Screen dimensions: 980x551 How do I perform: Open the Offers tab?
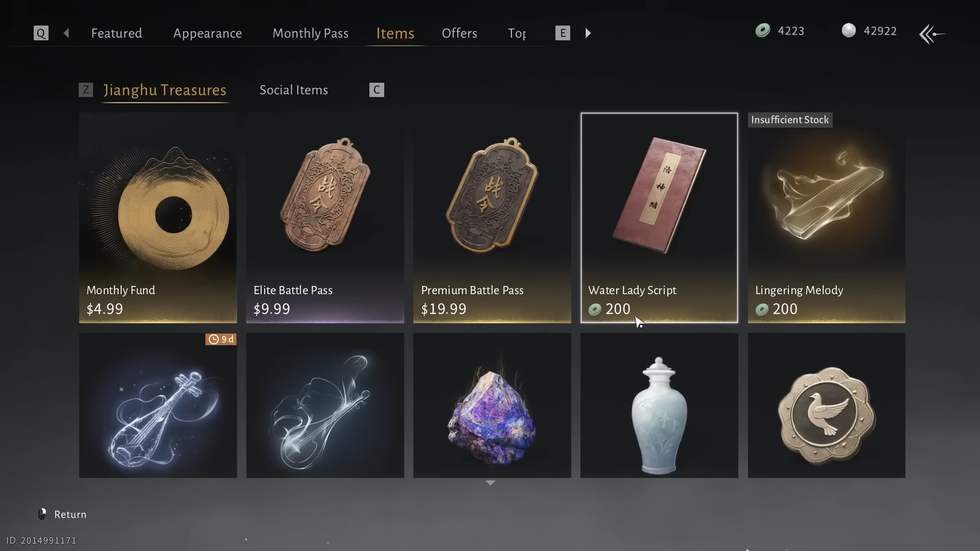pyautogui.click(x=459, y=33)
